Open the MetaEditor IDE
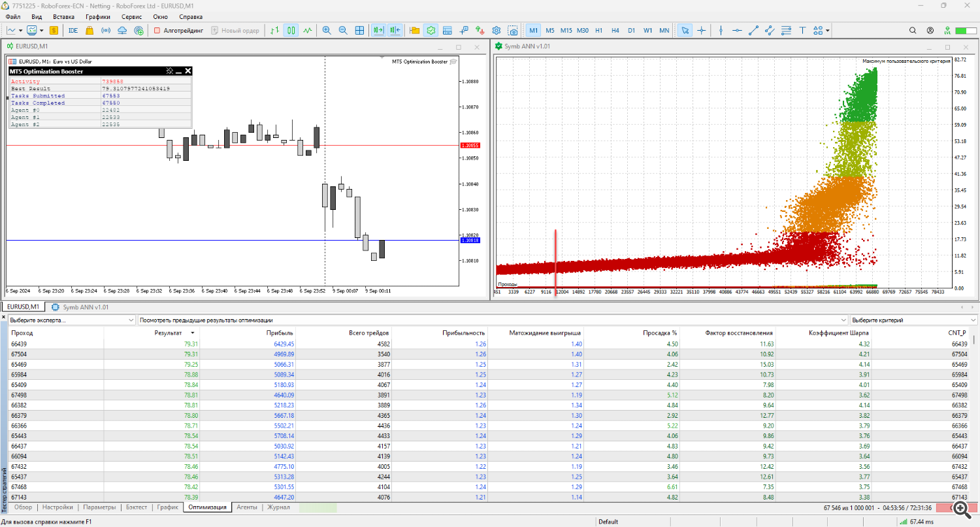The width and height of the screenshot is (980, 527). (73, 30)
